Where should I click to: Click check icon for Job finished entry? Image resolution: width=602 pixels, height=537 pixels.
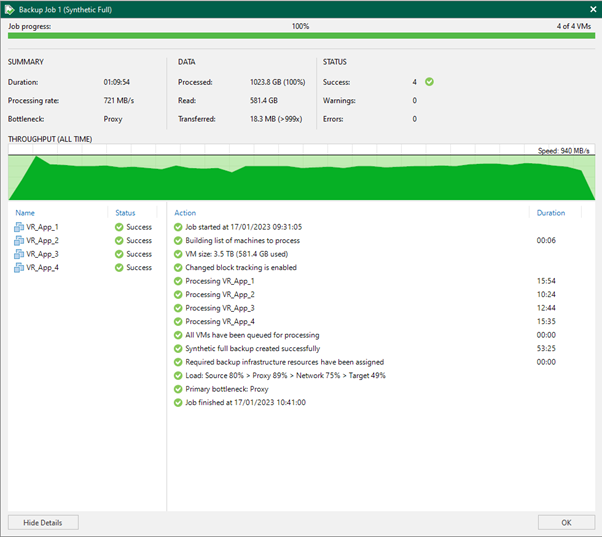178,402
